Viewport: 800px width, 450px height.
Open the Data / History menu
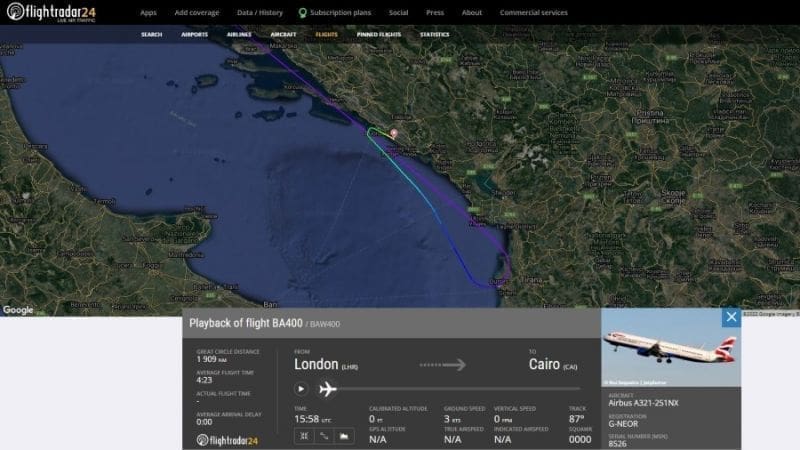pos(260,13)
